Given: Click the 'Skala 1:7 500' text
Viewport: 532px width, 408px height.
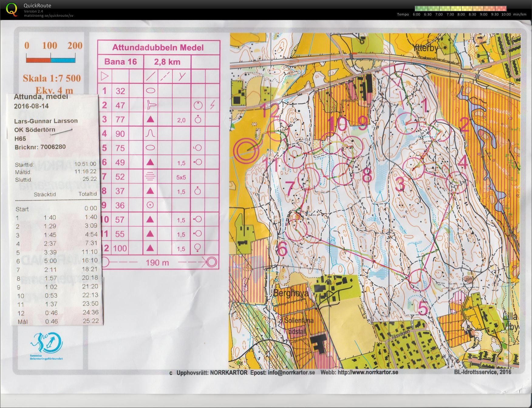Looking at the screenshot, I should pyautogui.click(x=52, y=78).
